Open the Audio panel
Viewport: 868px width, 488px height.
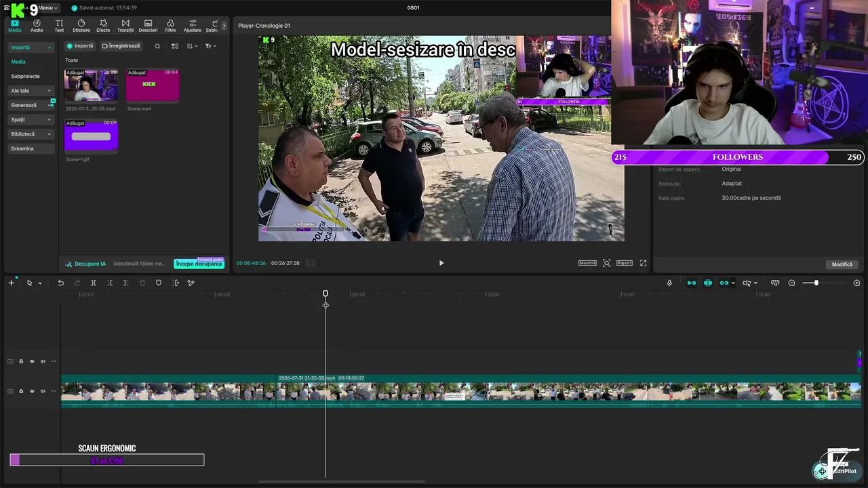point(37,26)
